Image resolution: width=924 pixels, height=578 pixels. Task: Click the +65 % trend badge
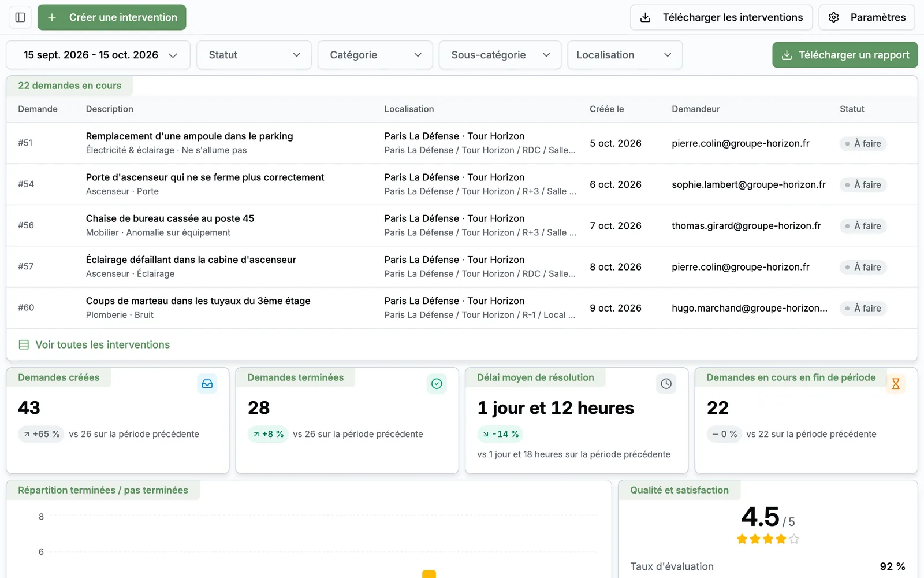pos(41,434)
